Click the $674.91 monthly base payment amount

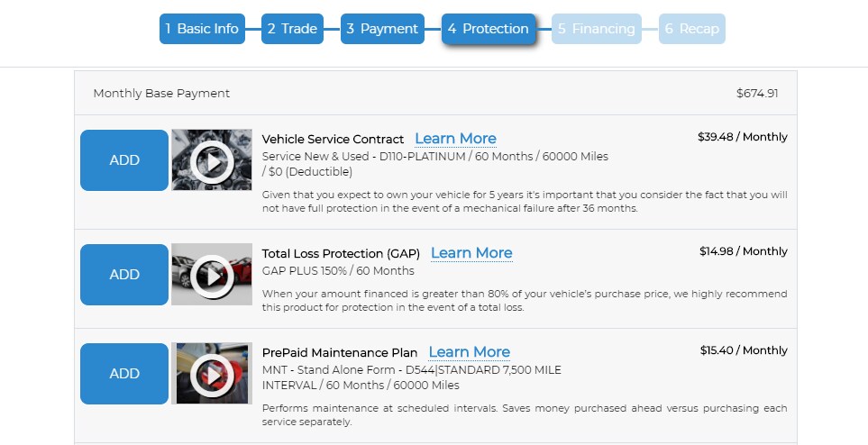(x=757, y=93)
